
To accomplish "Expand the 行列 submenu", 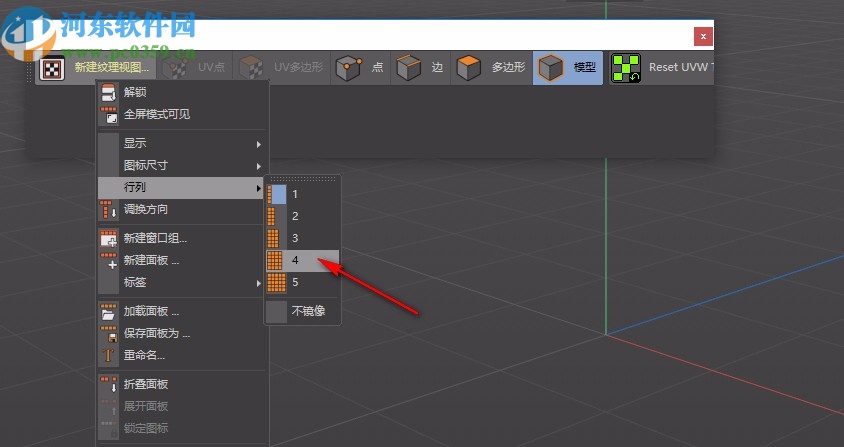I will tap(182, 187).
